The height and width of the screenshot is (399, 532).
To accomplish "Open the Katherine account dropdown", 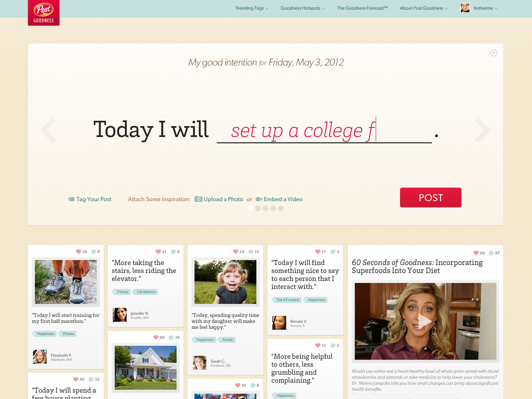I will [x=479, y=8].
